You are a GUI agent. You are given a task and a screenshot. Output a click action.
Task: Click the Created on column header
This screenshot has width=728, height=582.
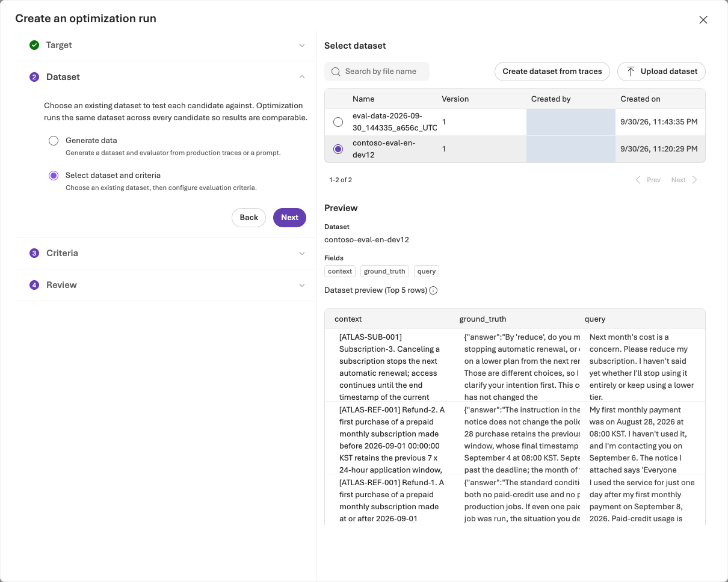point(640,99)
